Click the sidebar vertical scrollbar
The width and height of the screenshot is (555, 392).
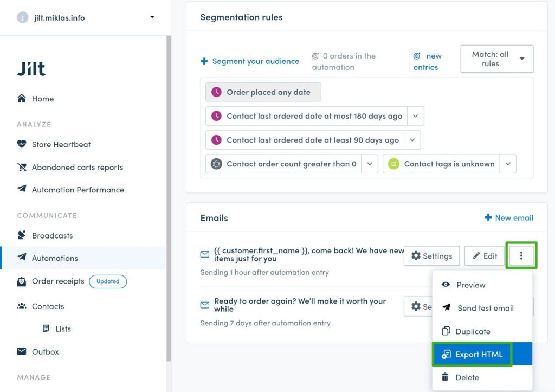[x=169, y=198]
